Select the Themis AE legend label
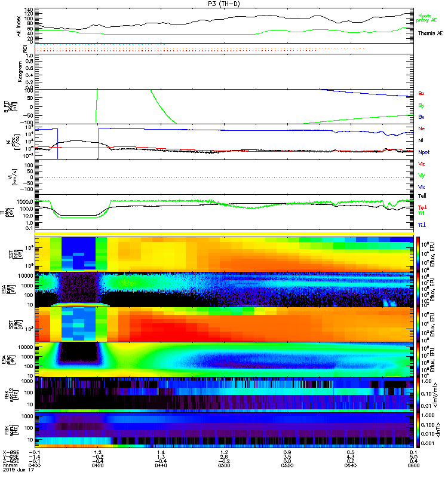The width and height of the screenshot is (448, 478). [x=430, y=33]
